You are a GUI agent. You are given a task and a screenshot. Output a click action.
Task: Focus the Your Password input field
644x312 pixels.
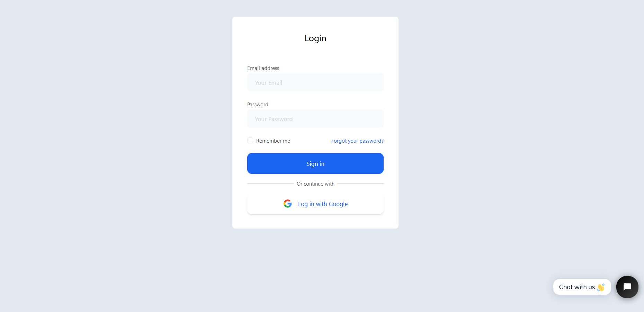click(x=315, y=119)
